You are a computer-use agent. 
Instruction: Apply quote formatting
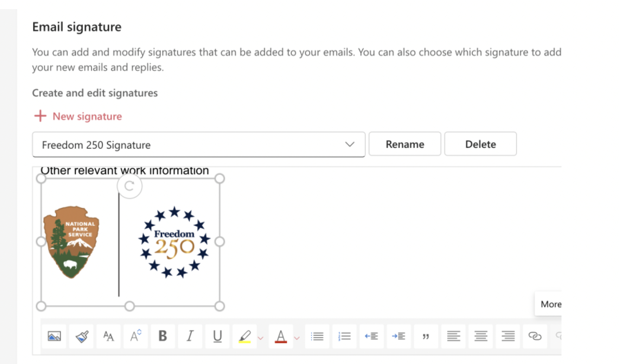point(426,336)
